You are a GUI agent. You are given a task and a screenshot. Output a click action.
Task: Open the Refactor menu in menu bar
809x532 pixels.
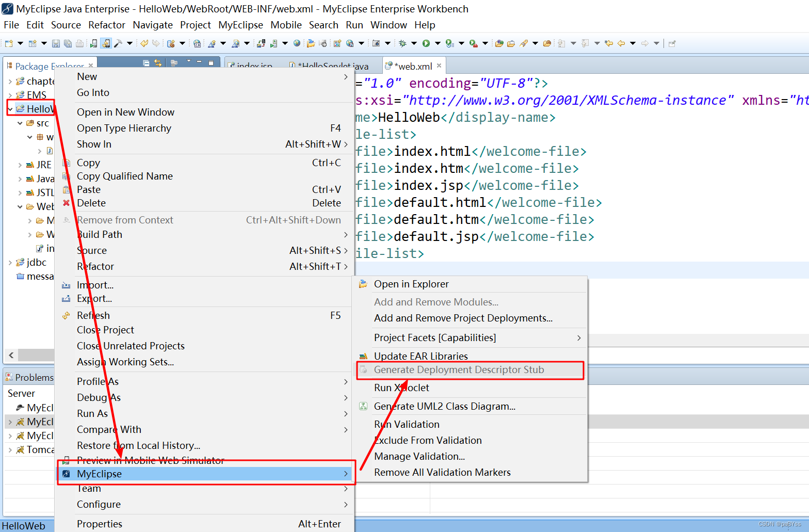[107, 25]
